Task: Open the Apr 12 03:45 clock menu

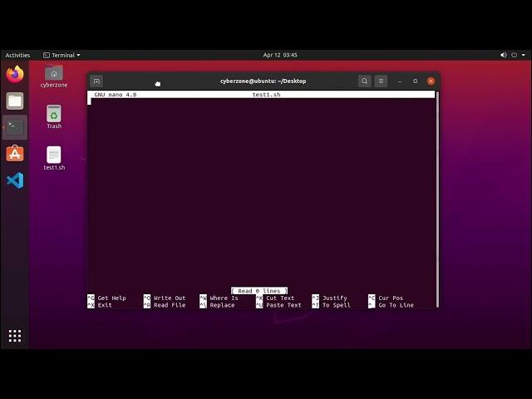Action: [280, 55]
